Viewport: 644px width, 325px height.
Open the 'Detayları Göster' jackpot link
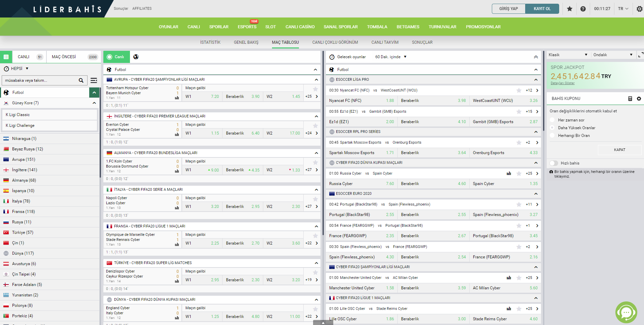(563, 83)
